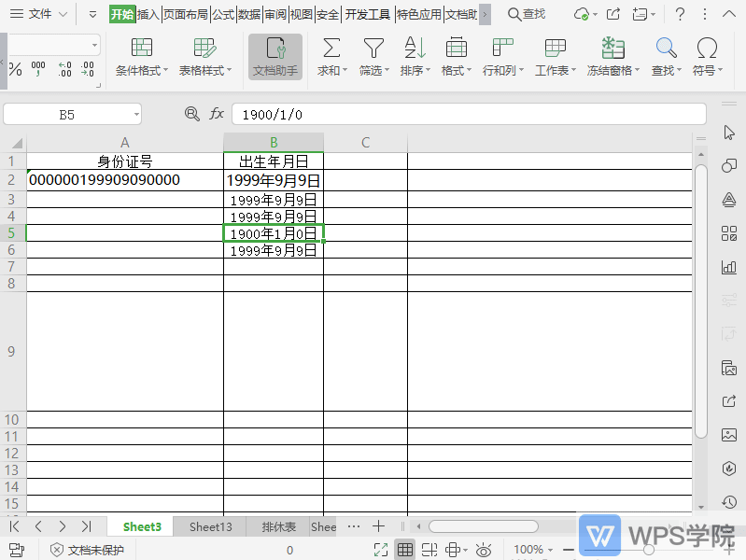
Task: Toggle full screen view in status bar
Action: point(381,550)
